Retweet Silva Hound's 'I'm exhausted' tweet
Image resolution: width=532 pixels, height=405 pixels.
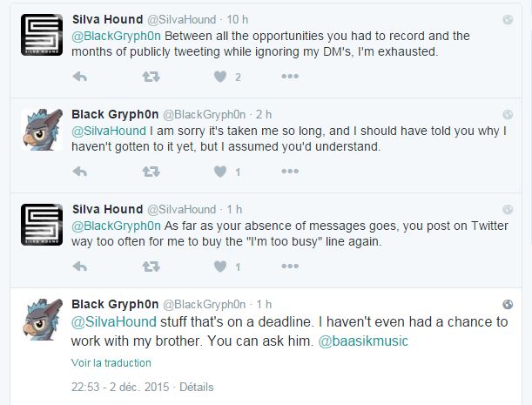[x=150, y=77]
